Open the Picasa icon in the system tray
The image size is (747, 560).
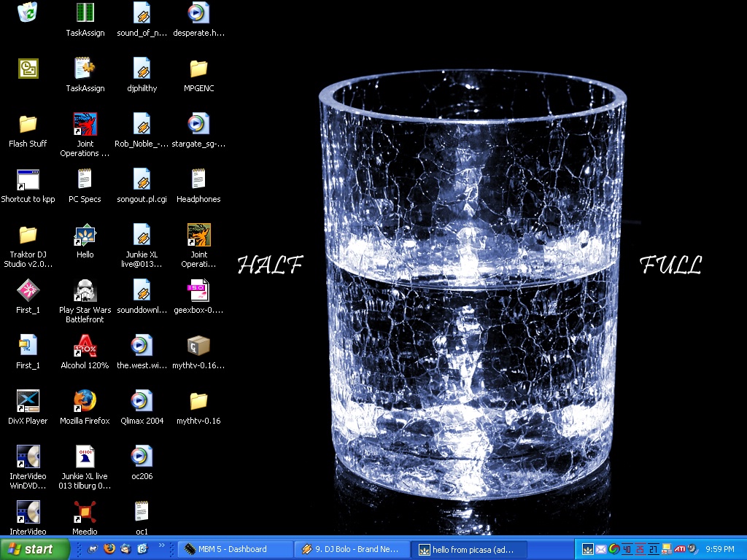(x=587, y=550)
